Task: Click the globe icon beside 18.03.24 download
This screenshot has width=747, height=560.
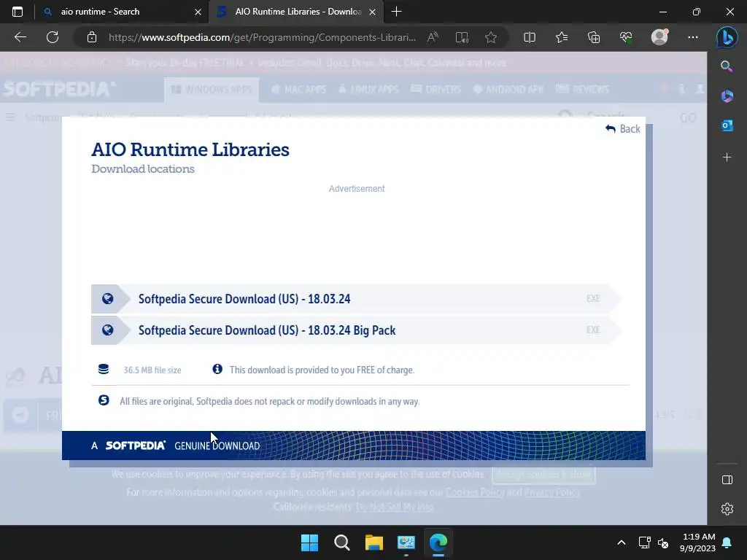Action: (x=108, y=298)
